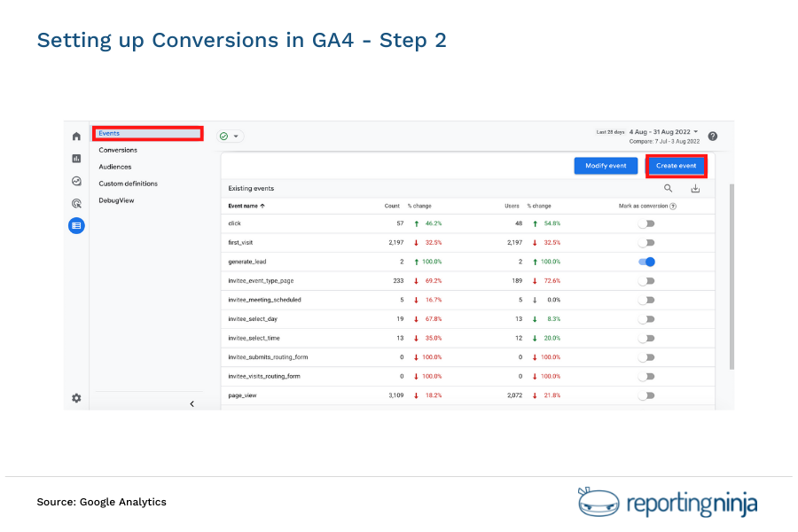Click the highlighted blue Configure icon

pos(76,224)
